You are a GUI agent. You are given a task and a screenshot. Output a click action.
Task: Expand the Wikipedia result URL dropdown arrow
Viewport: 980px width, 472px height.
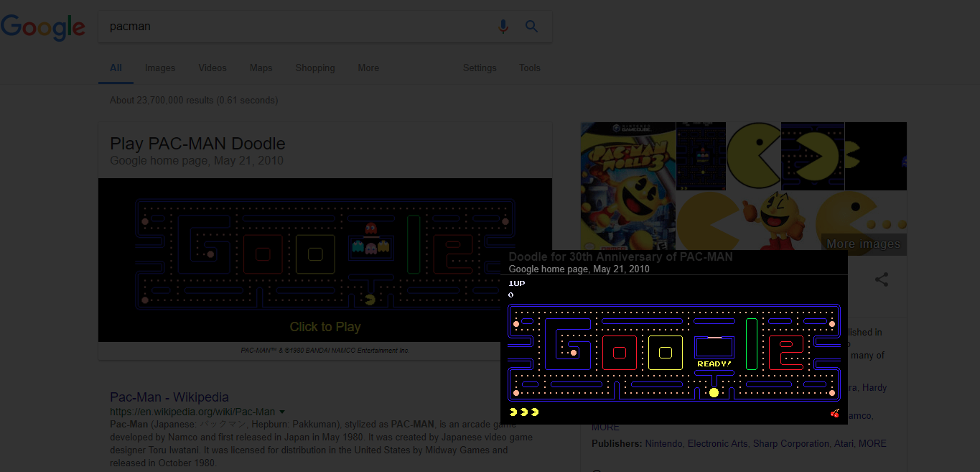click(x=282, y=412)
